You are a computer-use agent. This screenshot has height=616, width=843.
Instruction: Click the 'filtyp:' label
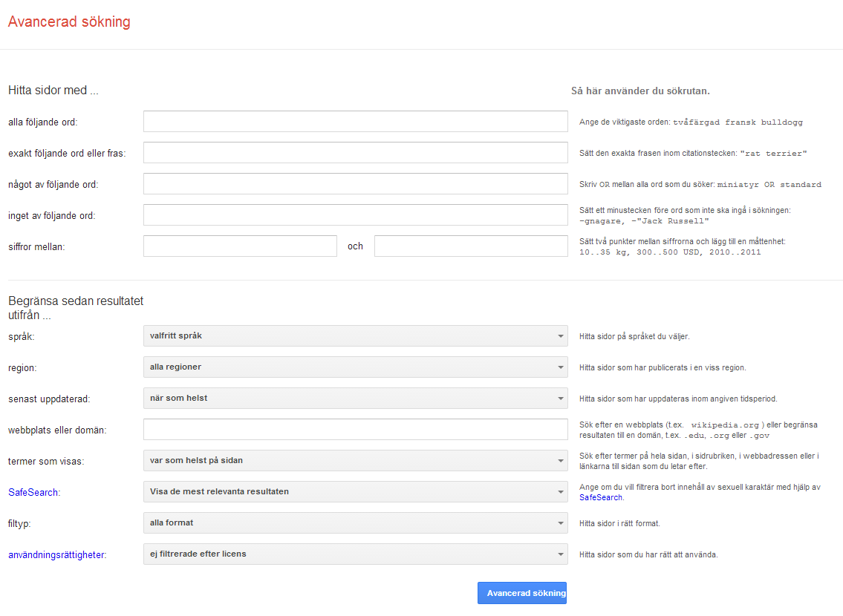19,524
